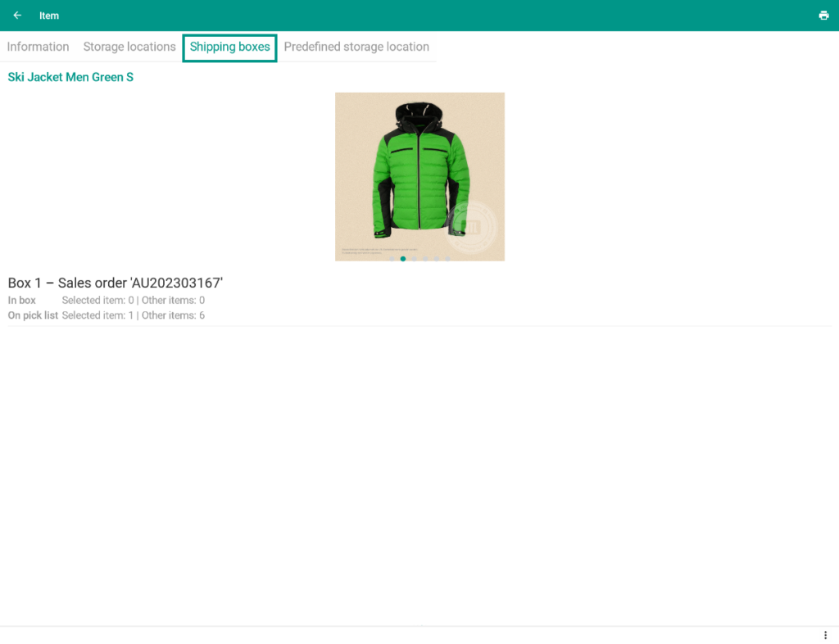Select the first image carousel dot
This screenshot has height=644, width=839.
tap(392, 259)
